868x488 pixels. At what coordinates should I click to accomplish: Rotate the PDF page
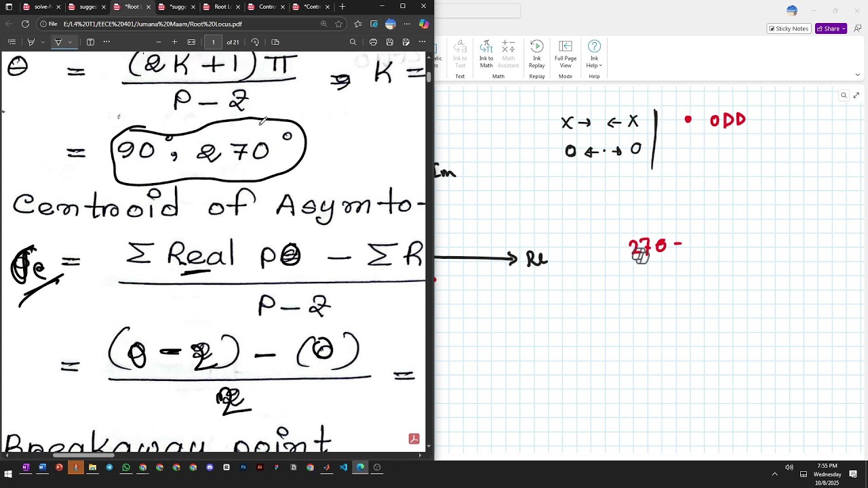click(x=255, y=42)
